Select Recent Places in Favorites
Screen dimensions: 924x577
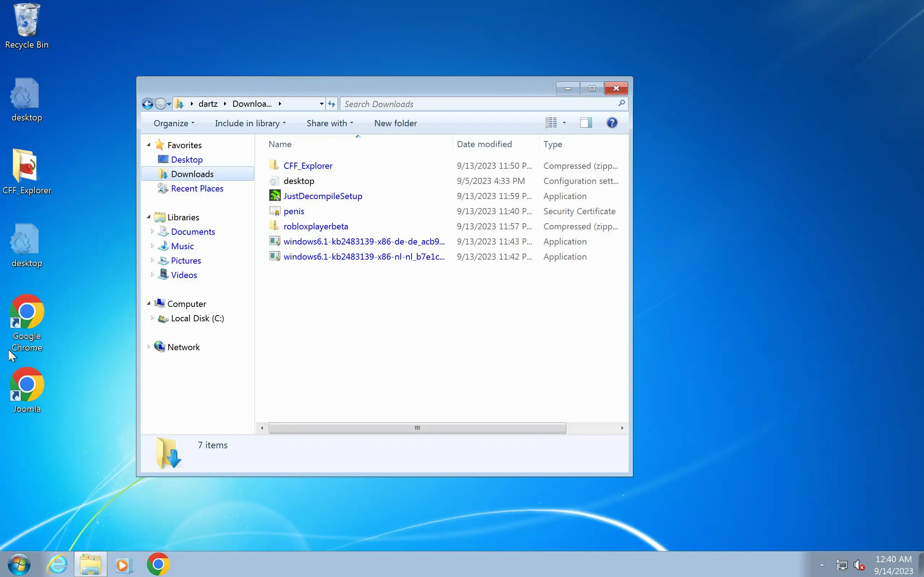click(197, 189)
